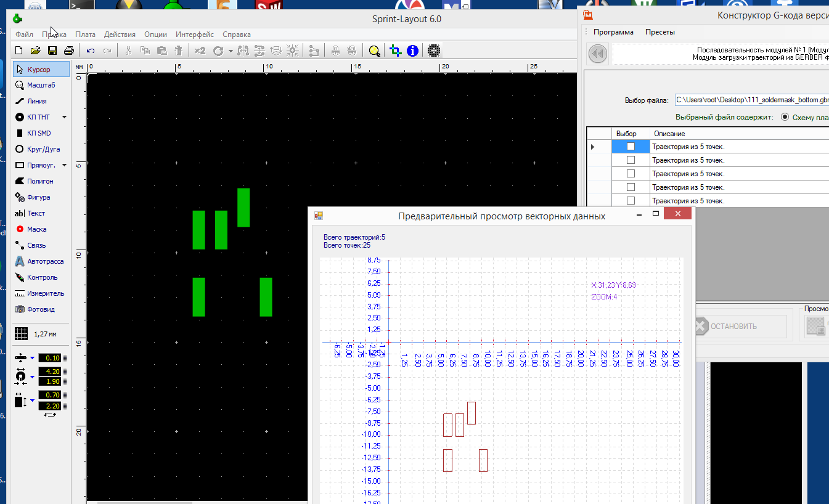Select the Полигон tool

point(41,181)
